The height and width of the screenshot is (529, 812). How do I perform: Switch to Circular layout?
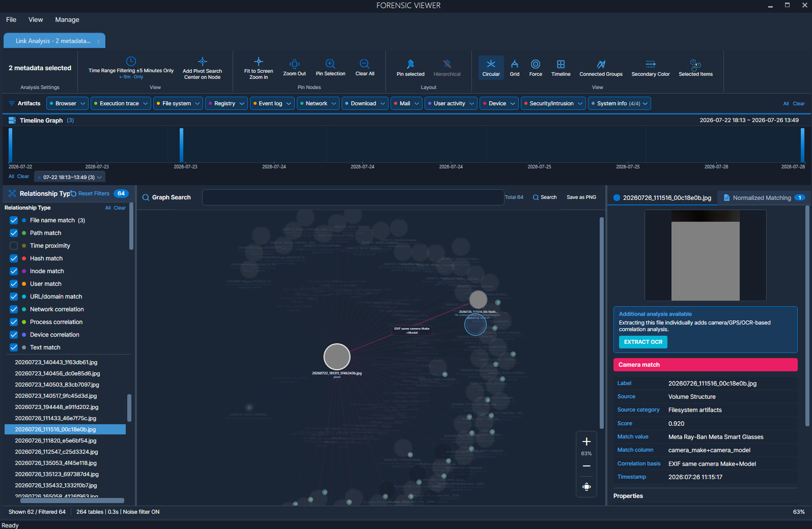[x=491, y=68]
